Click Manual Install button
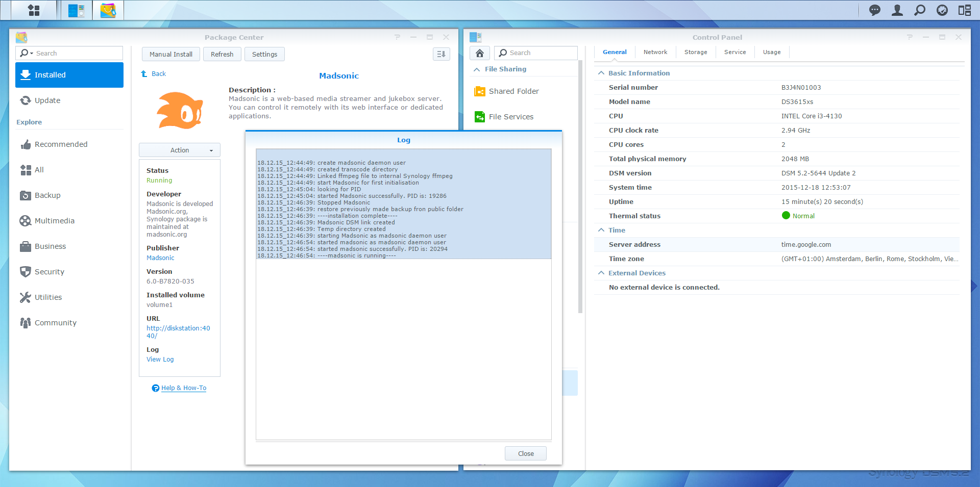Screen dimensions: 980x487 click(171, 54)
